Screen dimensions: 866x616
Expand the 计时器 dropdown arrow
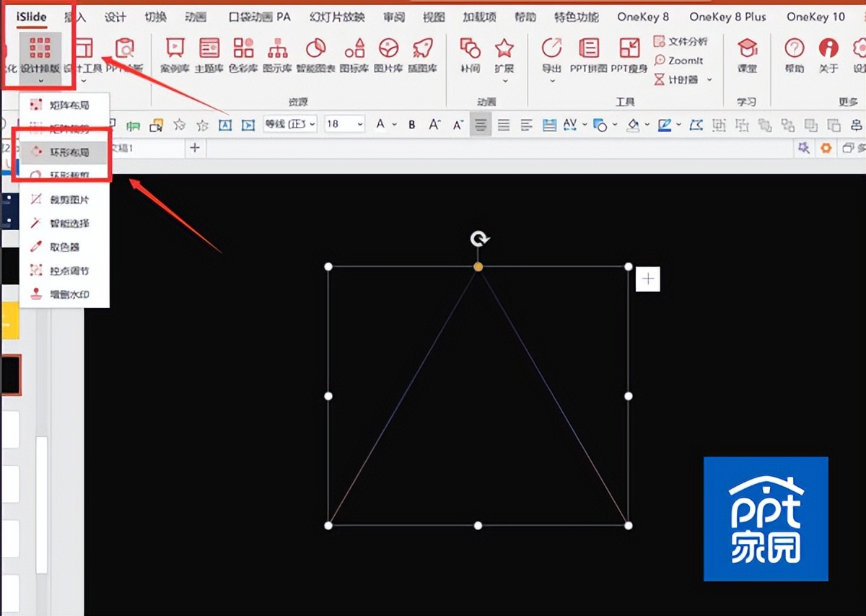pos(709,79)
